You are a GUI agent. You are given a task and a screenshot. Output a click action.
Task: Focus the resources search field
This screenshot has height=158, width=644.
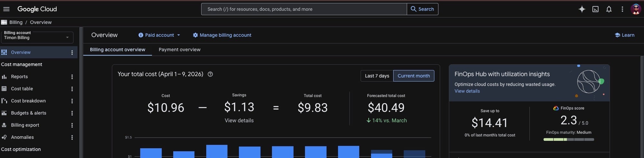304,9
